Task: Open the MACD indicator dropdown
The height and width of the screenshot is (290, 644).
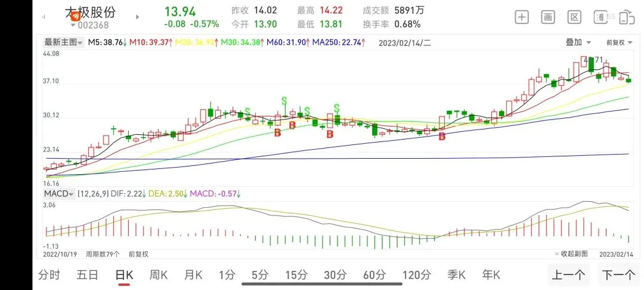Action: [x=58, y=193]
